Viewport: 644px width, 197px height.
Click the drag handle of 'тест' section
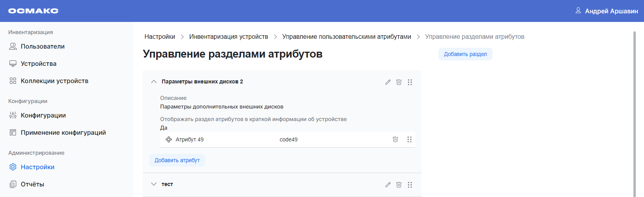pyautogui.click(x=409, y=185)
